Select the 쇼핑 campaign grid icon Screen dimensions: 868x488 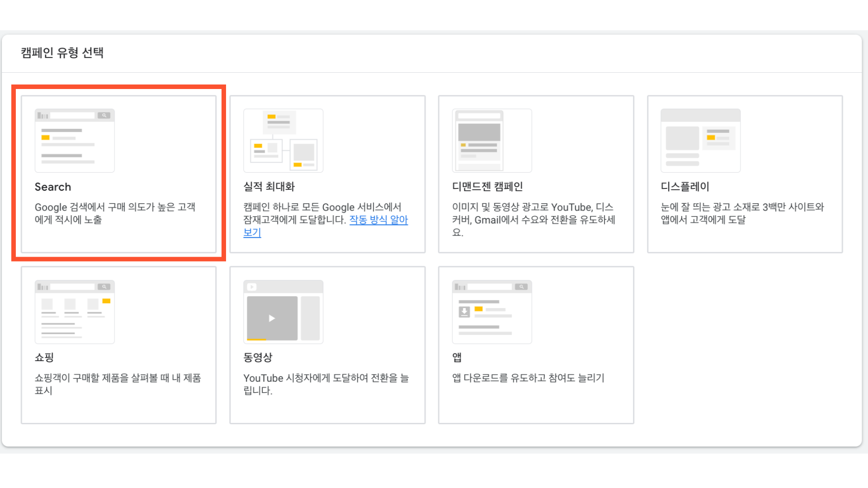click(x=75, y=312)
